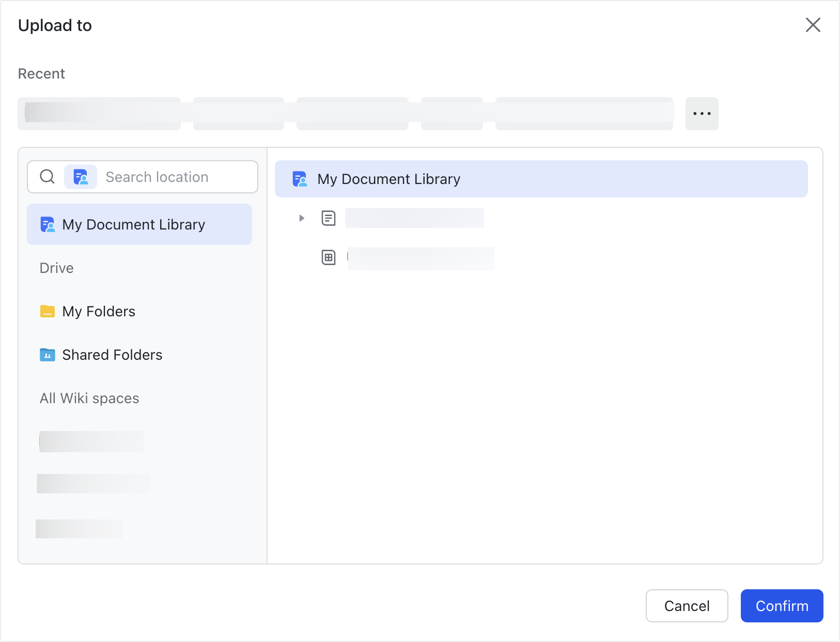Click the yellow My Folders folder icon
840x642 pixels.
(47, 311)
